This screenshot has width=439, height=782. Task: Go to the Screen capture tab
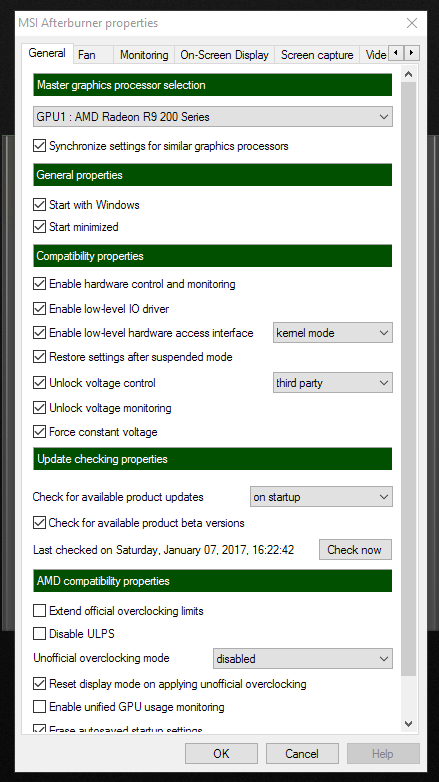click(317, 54)
